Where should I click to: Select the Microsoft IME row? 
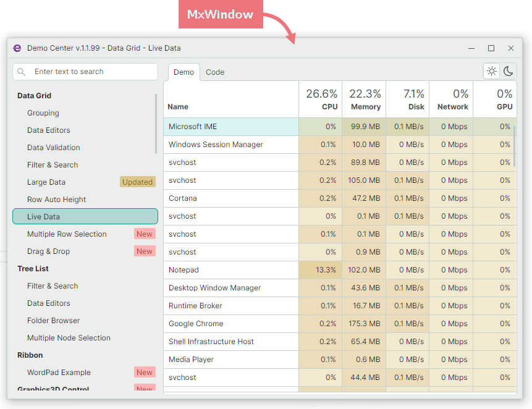click(x=340, y=127)
